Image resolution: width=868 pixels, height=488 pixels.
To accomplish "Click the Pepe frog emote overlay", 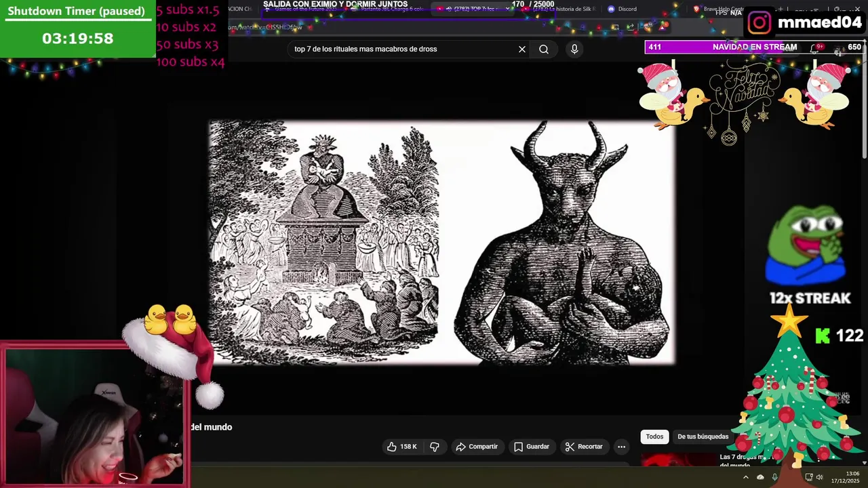I will (807, 244).
